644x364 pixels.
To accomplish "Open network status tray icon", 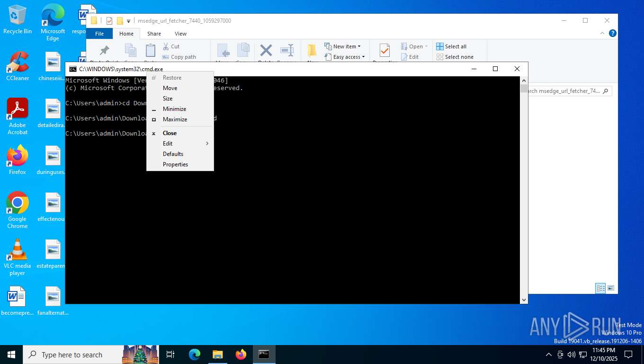I will (583, 355).
